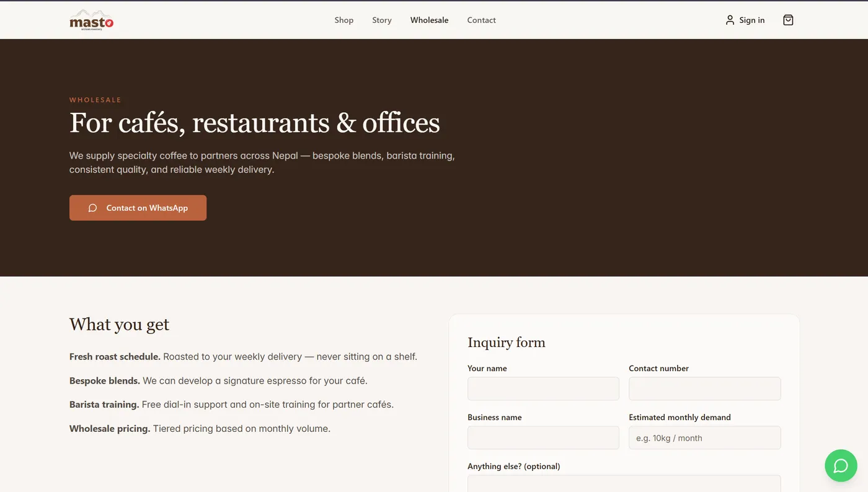Click the Estimated monthly demand field
Screen dimensions: 868x492
pyautogui.click(x=704, y=437)
